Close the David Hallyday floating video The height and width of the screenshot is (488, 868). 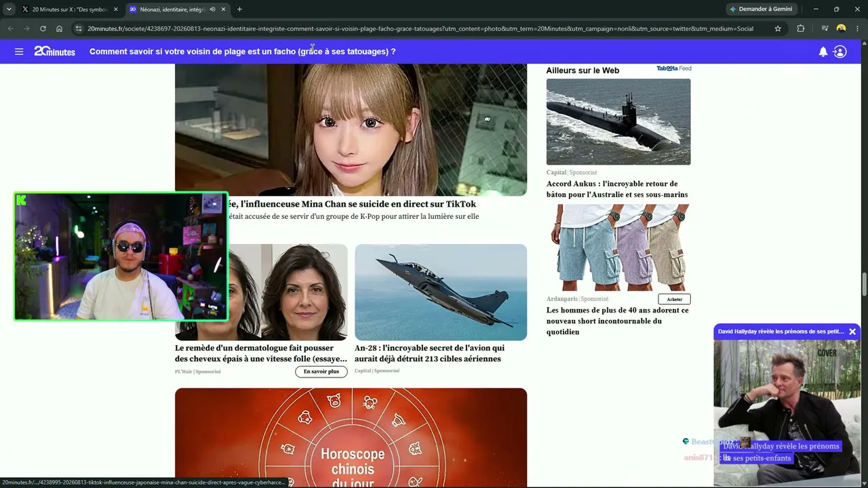pos(852,331)
